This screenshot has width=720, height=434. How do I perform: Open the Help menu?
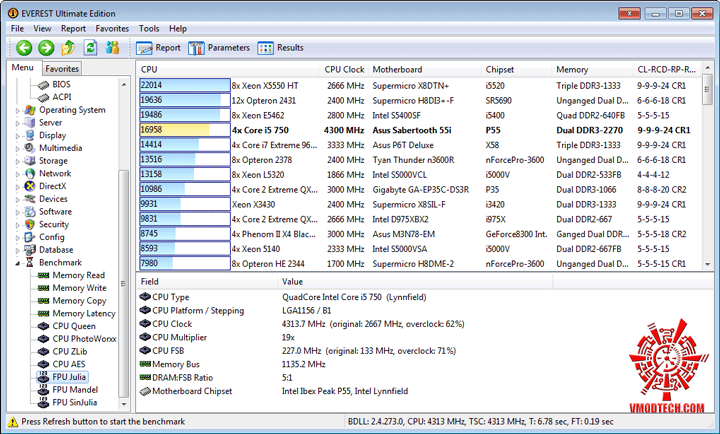tap(178, 28)
